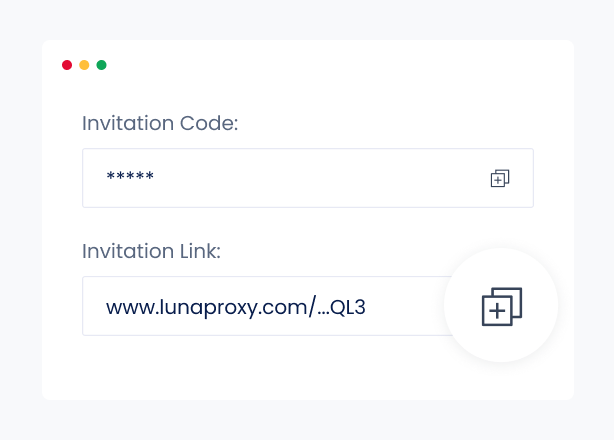Screen dimensions: 614x440
Task: Copy the invitation code with small copy icon
Action: (500, 178)
